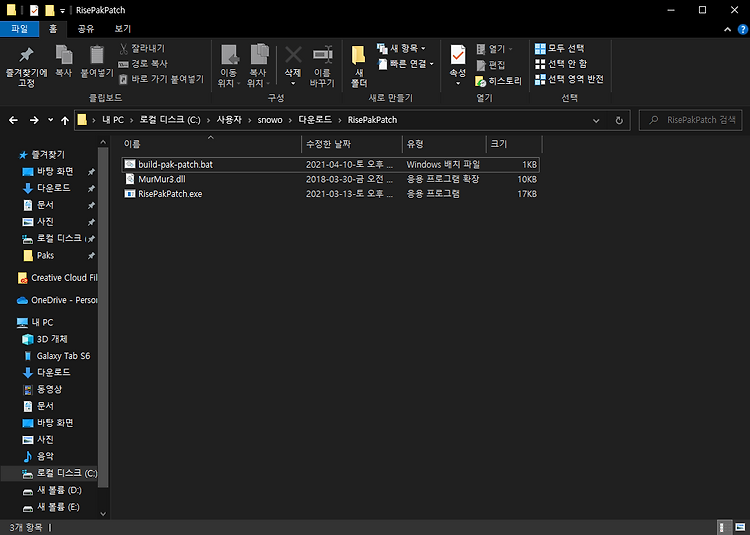The image size is (750, 535).
Task: Select the 홈 ribbon tab
Action: tap(53, 29)
